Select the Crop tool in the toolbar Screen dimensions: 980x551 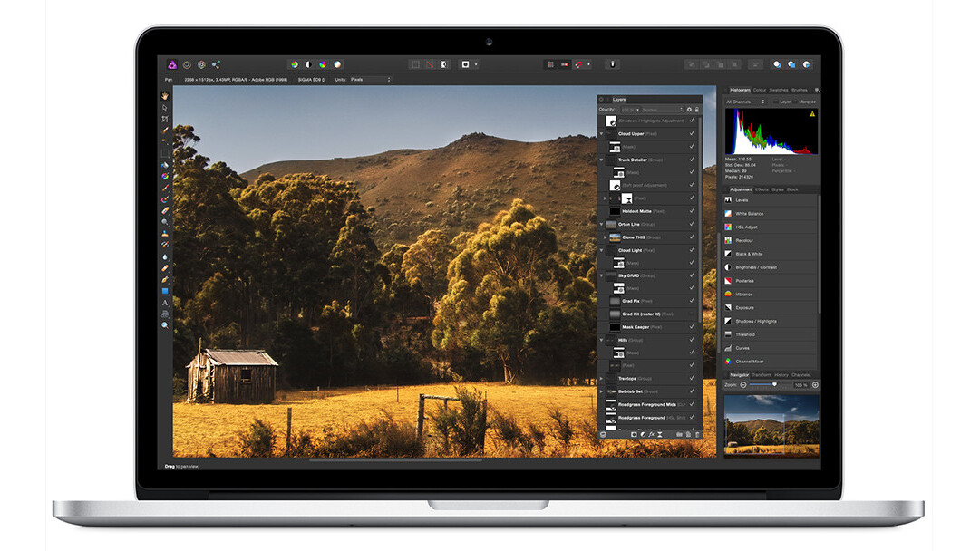click(x=165, y=119)
